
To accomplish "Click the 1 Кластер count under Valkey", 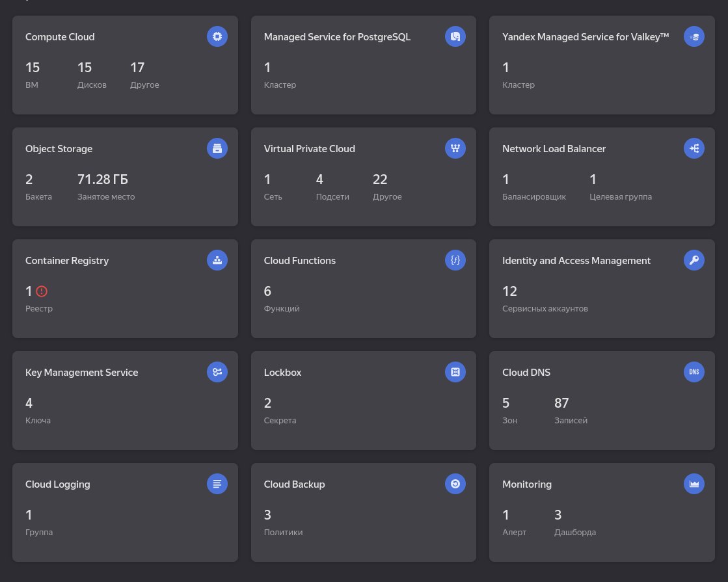I will click(519, 74).
